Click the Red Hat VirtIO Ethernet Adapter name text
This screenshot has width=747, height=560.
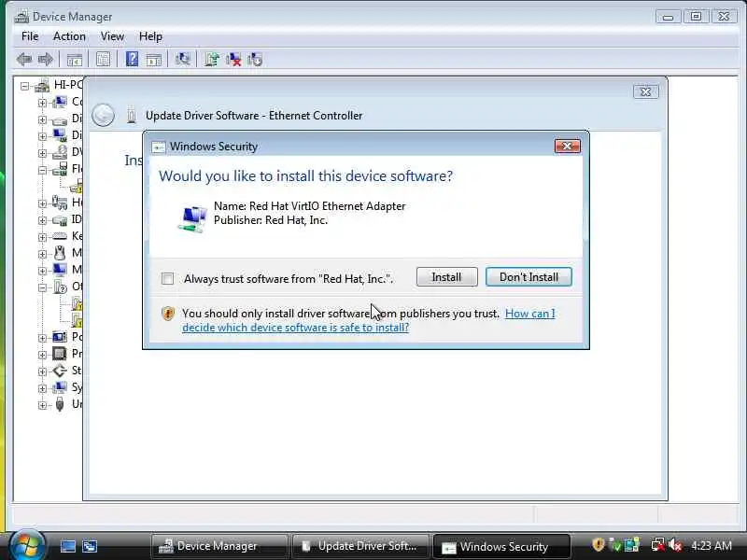click(x=328, y=206)
